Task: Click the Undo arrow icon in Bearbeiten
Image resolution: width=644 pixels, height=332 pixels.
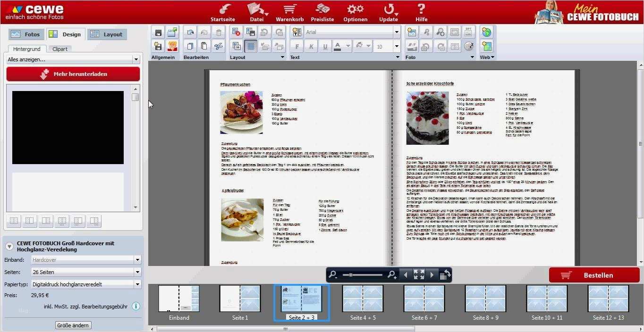Action: point(190,32)
